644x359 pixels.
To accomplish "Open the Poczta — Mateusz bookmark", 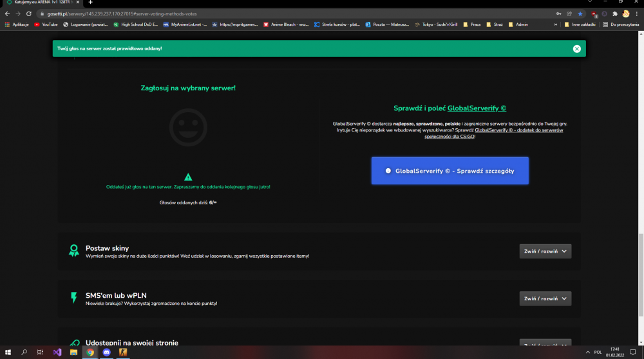I will coord(387,24).
